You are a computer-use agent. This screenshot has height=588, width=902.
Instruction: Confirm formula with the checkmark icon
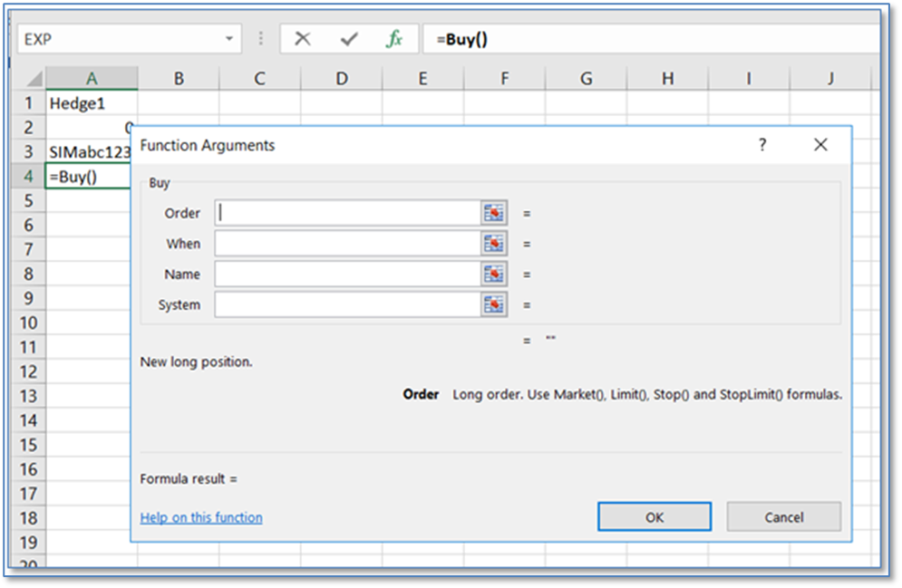[x=348, y=39]
